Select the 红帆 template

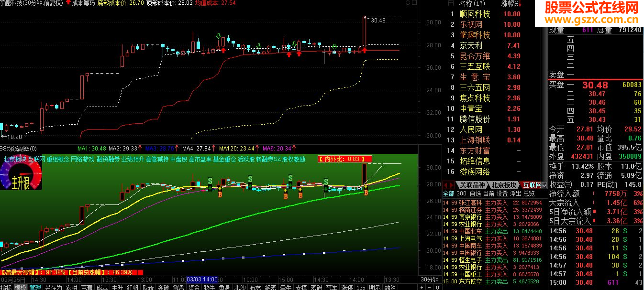pyautogui.click(x=133, y=287)
